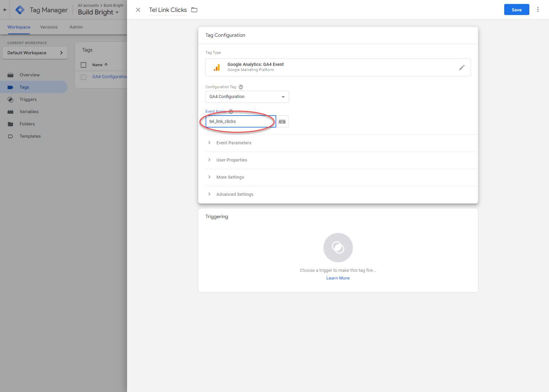This screenshot has width=549, height=392.
Task: Follow the Learn More link
Action: point(338,278)
